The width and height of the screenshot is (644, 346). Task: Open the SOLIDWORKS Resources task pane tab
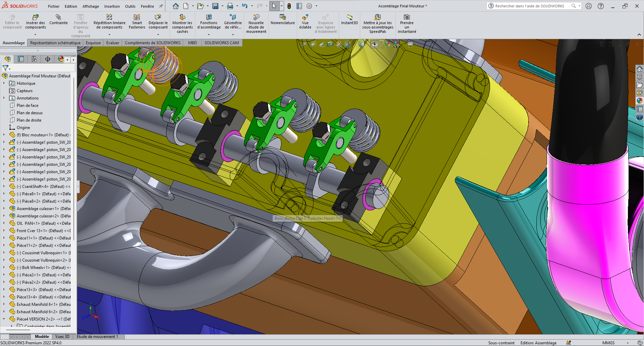tap(640, 69)
